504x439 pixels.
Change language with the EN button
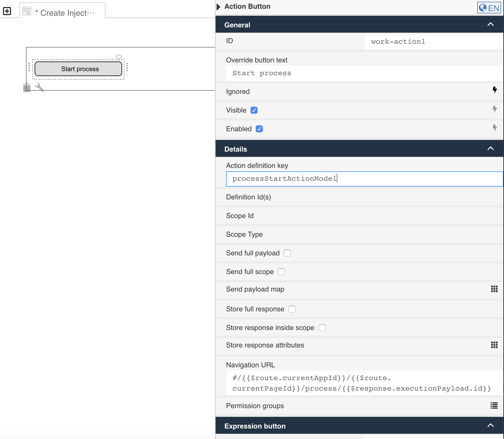489,8
